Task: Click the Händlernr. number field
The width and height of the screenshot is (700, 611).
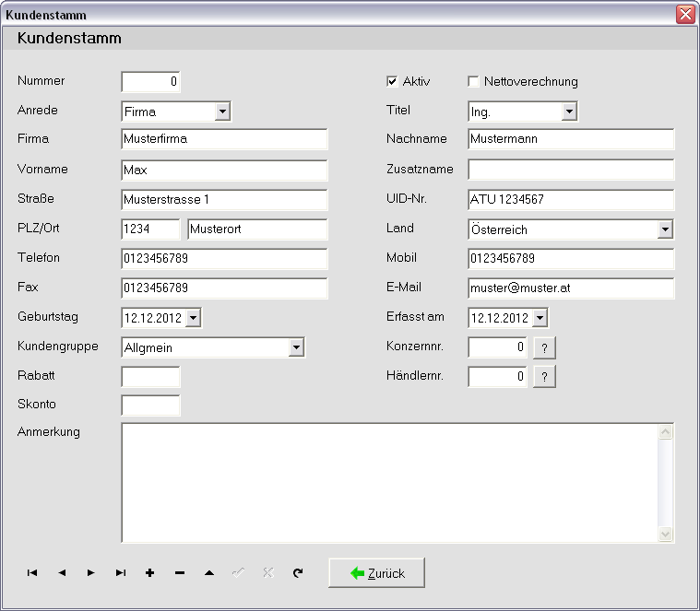Action: coord(498,377)
